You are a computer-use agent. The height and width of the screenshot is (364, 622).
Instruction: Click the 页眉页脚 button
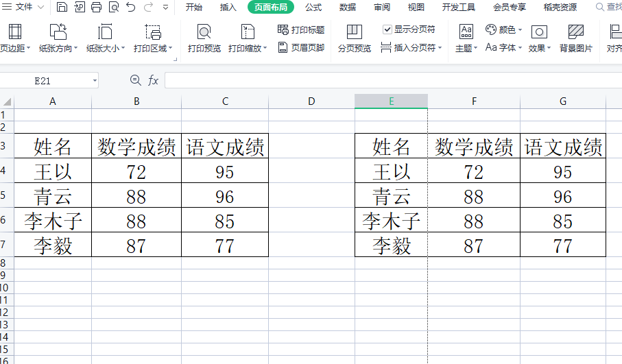click(301, 47)
